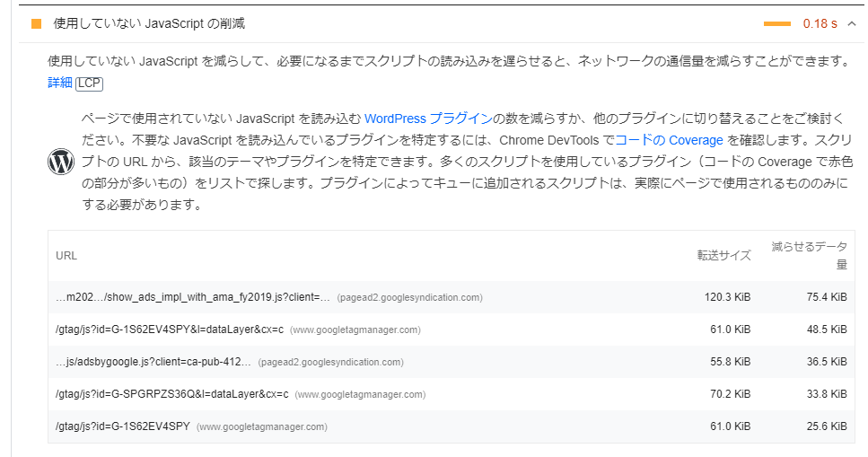
Task: Click the audit title 使用していない JavaScript の削減
Action: pyautogui.click(x=149, y=24)
